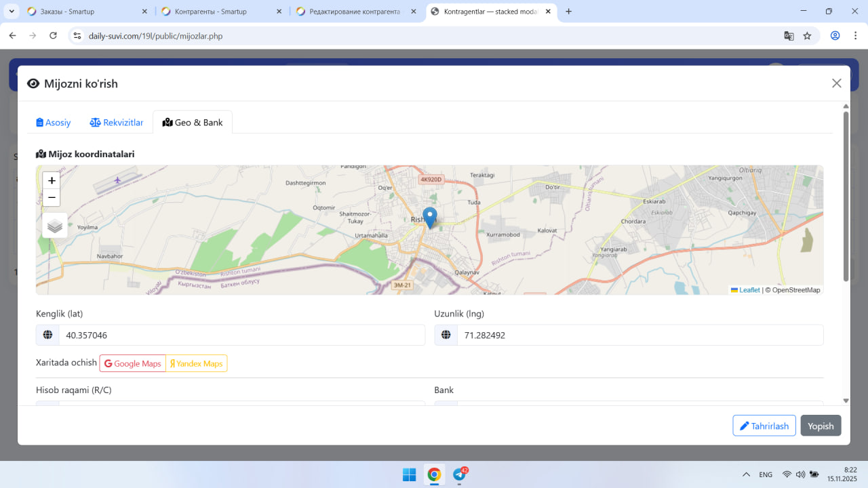Switch to the Asosiy tab

click(x=54, y=123)
